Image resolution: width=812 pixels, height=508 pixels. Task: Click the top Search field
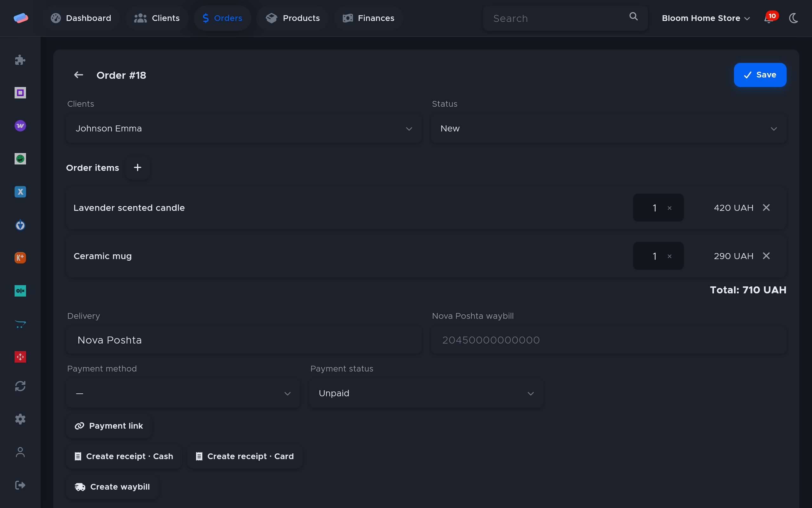point(565,18)
